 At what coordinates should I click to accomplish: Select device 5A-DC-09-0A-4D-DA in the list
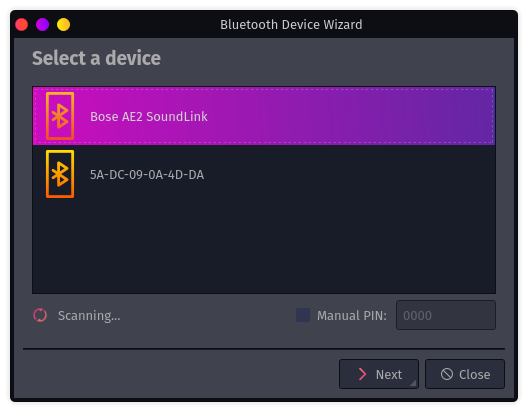(264, 174)
